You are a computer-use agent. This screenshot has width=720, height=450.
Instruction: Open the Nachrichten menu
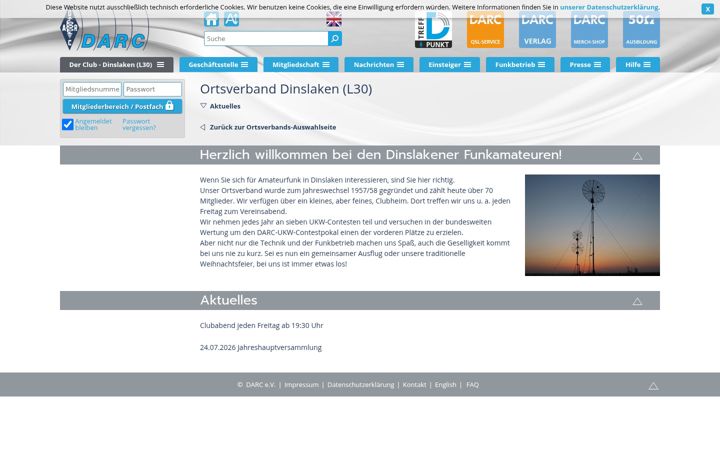click(379, 65)
